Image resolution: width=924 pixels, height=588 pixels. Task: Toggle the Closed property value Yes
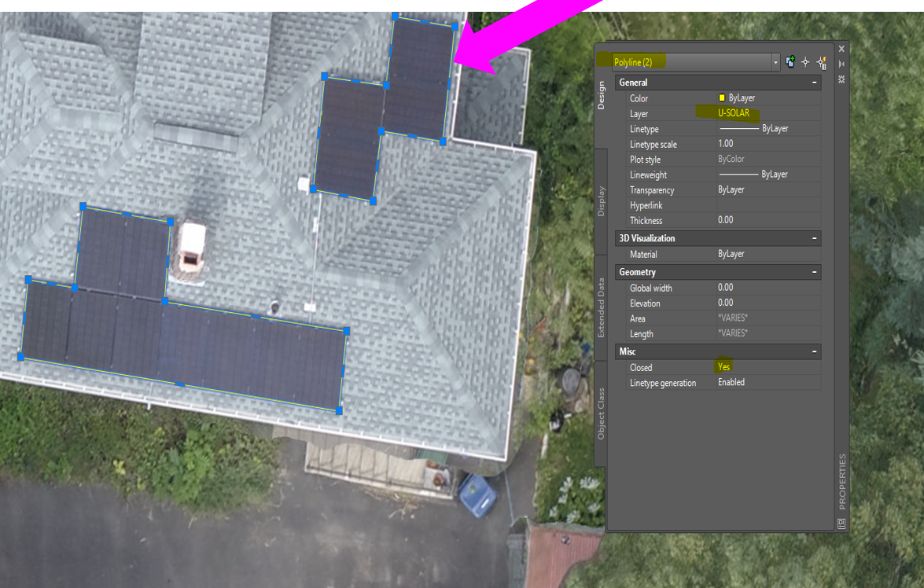coord(767,367)
